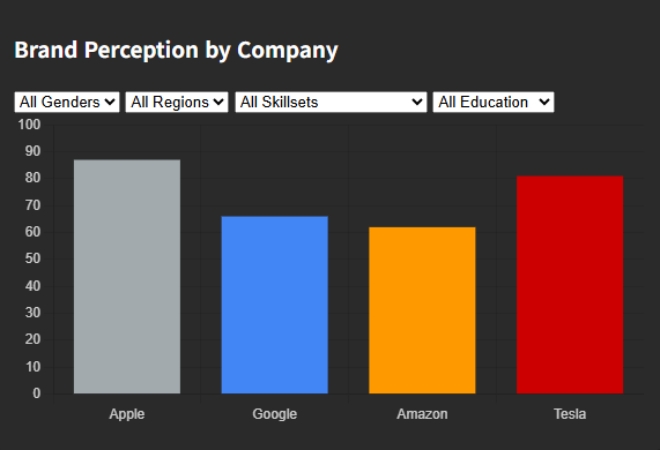Image resolution: width=660 pixels, height=450 pixels.
Task: Click the Apple x-axis label
Action: click(x=127, y=414)
